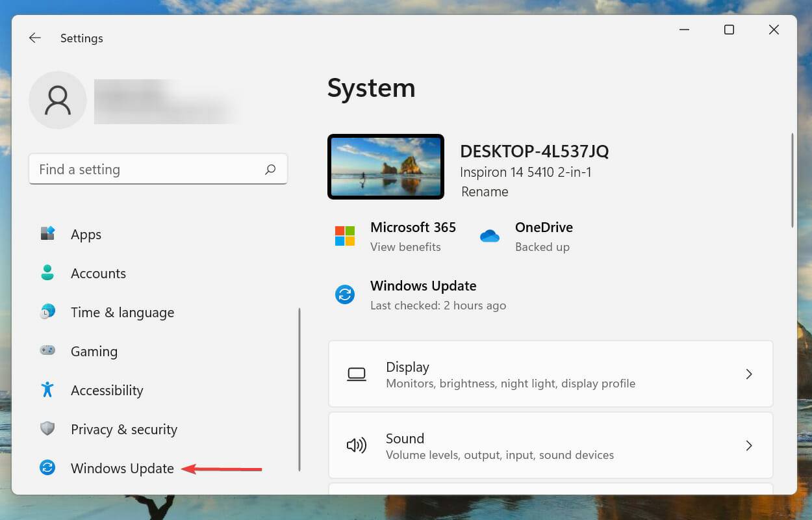The width and height of the screenshot is (812, 520).
Task: Open Windows Update from the sidebar
Action: click(122, 469)
